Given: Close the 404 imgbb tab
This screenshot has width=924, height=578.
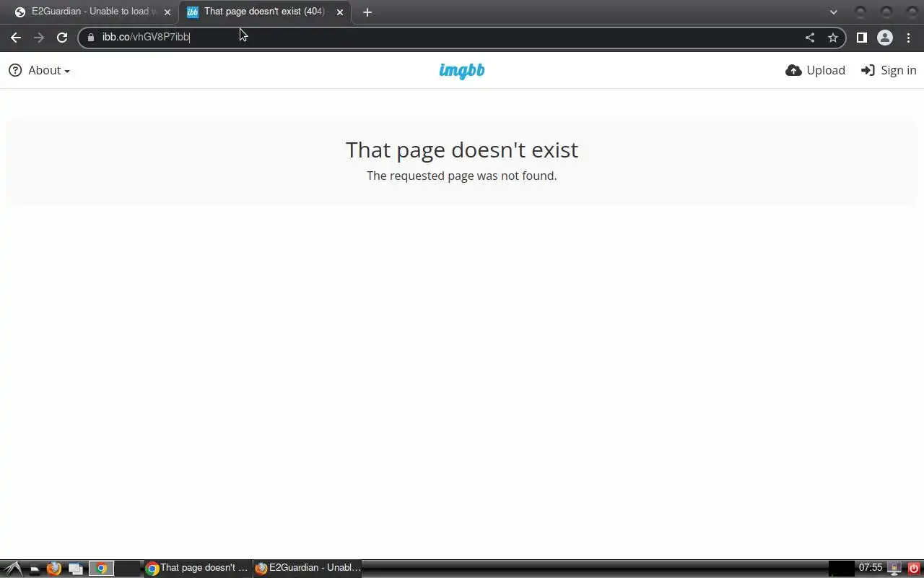Looking at the screenshot, I should click(340, 12).
